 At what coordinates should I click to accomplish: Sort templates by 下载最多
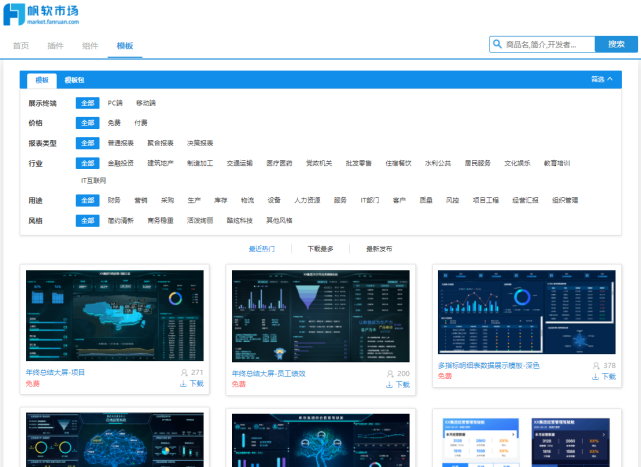click(320, 248)
